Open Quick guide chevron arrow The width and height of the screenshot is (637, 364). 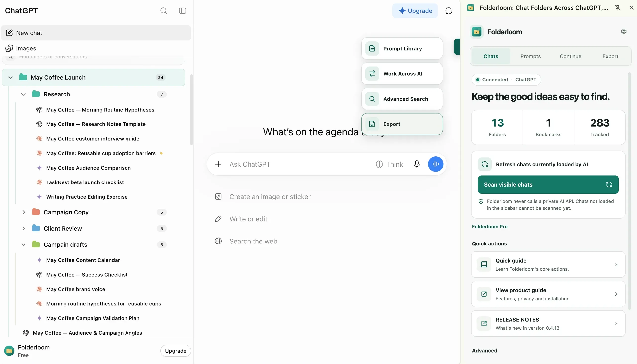(x=616, y=264)
